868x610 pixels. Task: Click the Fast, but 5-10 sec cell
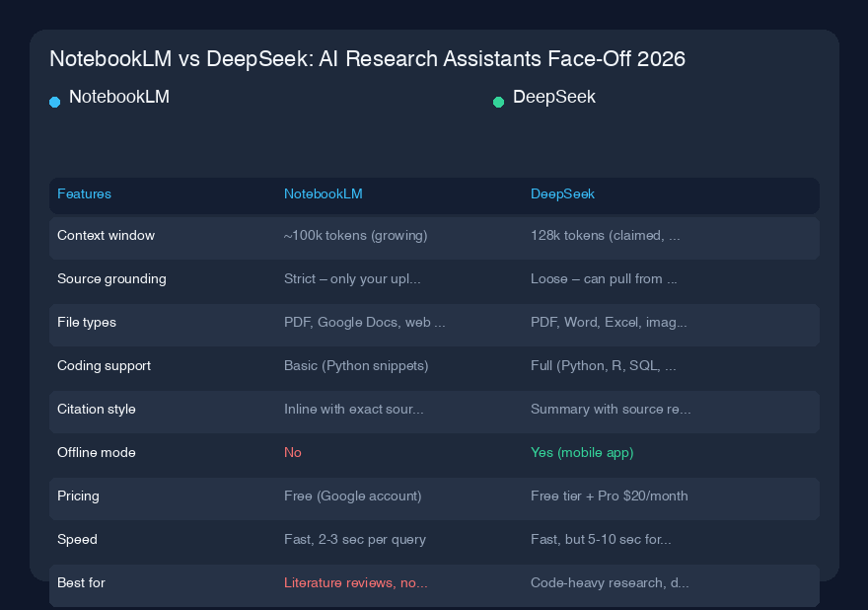tap(601, 540)
